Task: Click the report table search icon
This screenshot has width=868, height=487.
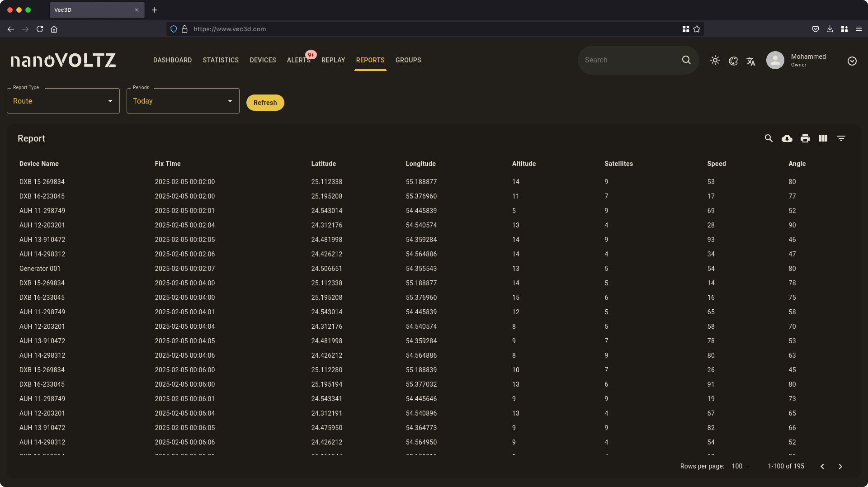Action: tap(769, 138)
